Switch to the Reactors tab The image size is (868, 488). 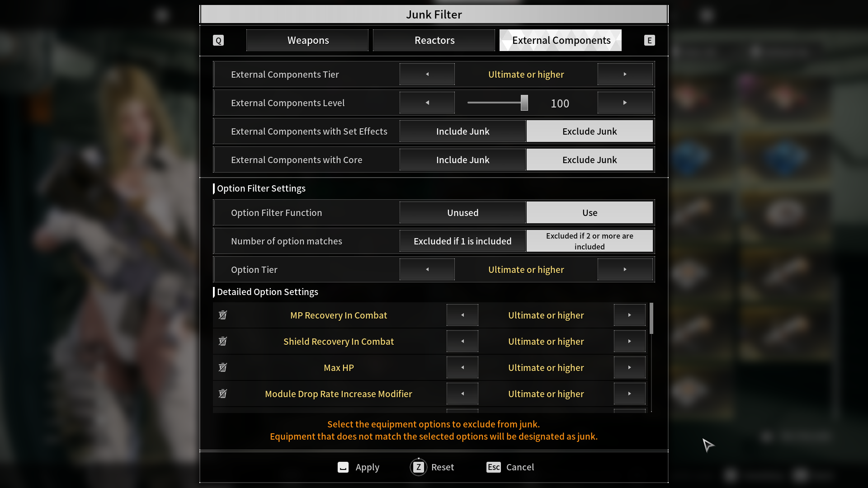[x=434, y=40]
